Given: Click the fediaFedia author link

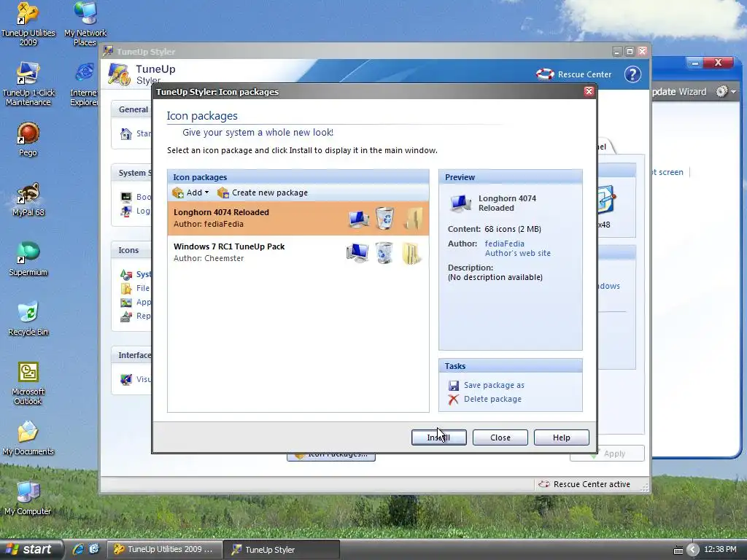Looking at the screenshot, I should click(505, 244).
